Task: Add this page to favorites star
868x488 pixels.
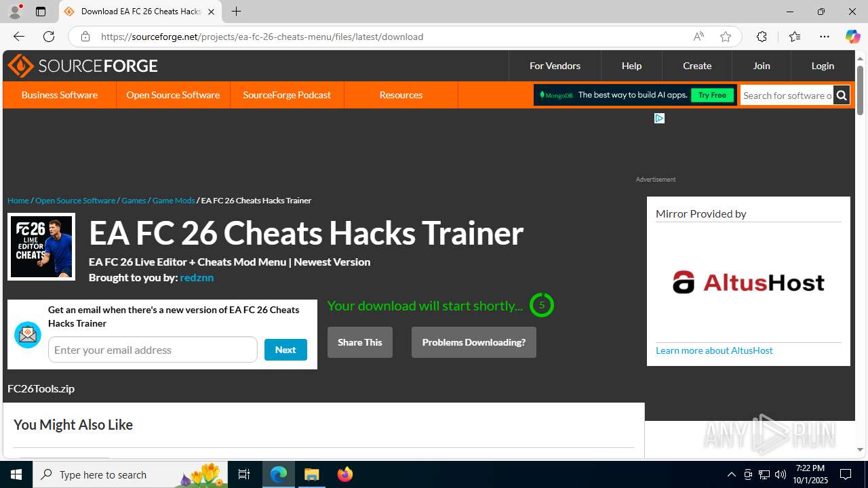Action: click(x=726, y=37)
